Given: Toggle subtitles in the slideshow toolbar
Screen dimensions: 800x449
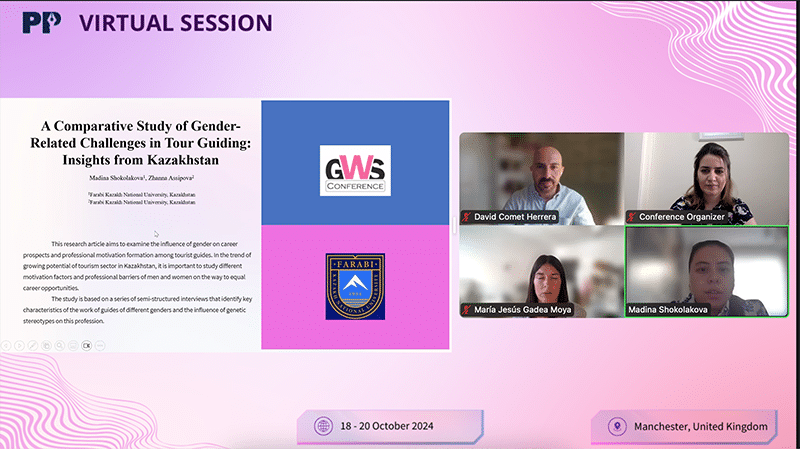Looking at the screenshot, I should click(86, 345).
